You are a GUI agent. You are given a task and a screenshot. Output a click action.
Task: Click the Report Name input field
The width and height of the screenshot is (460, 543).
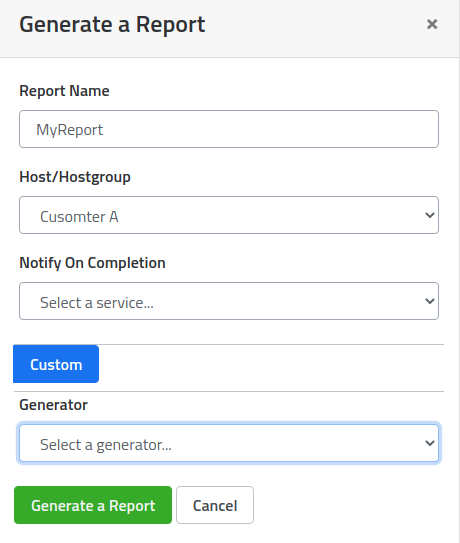[x=229, y=129]
